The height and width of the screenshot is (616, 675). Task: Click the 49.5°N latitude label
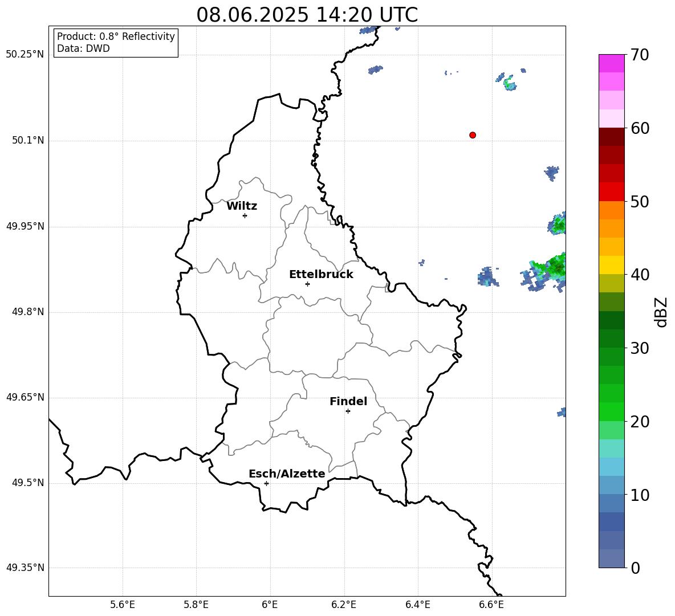click(x=28, y=483)
